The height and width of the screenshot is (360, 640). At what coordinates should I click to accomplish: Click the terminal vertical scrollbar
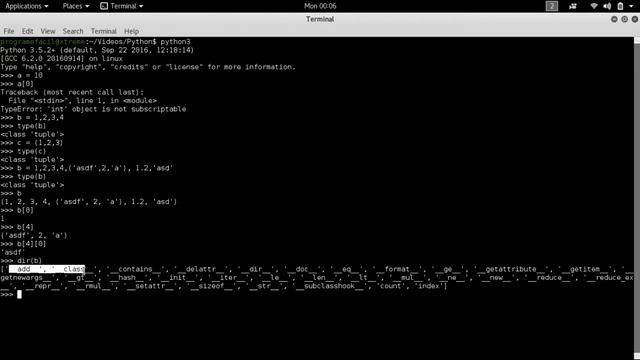coord(637,198)
